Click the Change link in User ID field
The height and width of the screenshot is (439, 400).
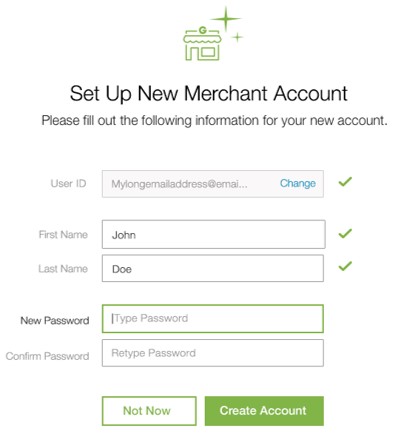click(298, 183)
